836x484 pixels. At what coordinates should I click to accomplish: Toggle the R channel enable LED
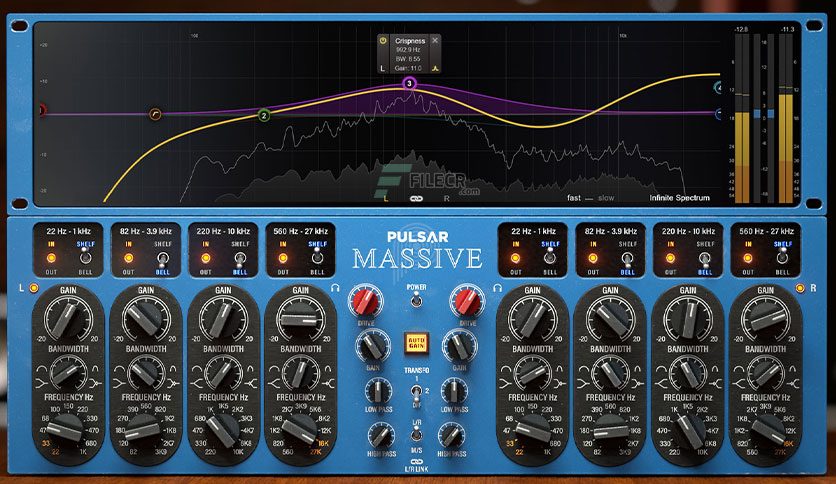click(800, 288)
